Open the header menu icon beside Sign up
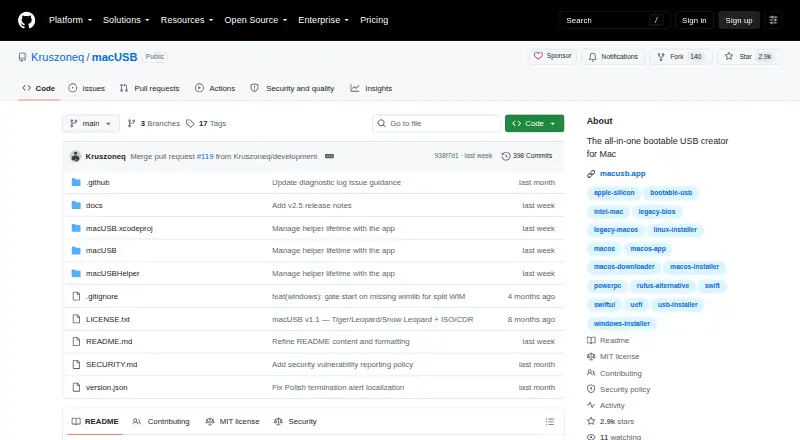Image resolution: width=800 pixels, height=440 pixels. pos(773,20)
